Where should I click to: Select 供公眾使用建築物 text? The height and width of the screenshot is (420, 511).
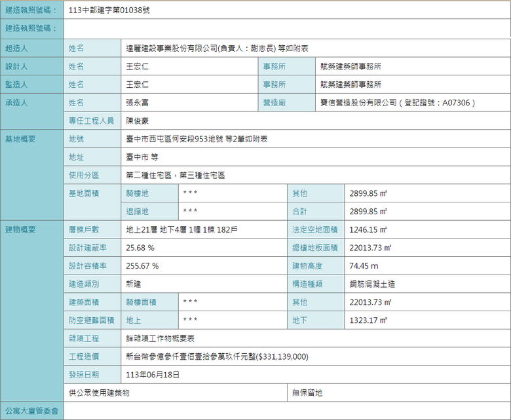click(99, 393)
